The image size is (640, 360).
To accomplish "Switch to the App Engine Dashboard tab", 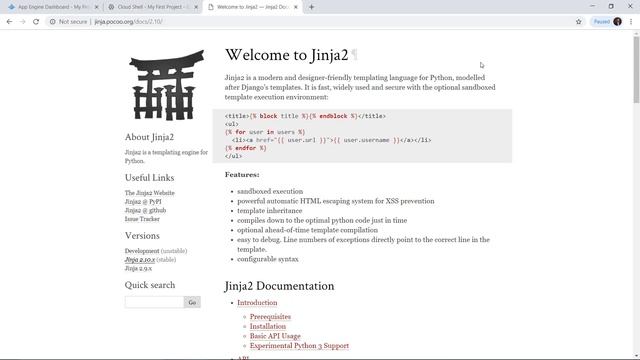I will pyautogui.click(x=53, y=7).
